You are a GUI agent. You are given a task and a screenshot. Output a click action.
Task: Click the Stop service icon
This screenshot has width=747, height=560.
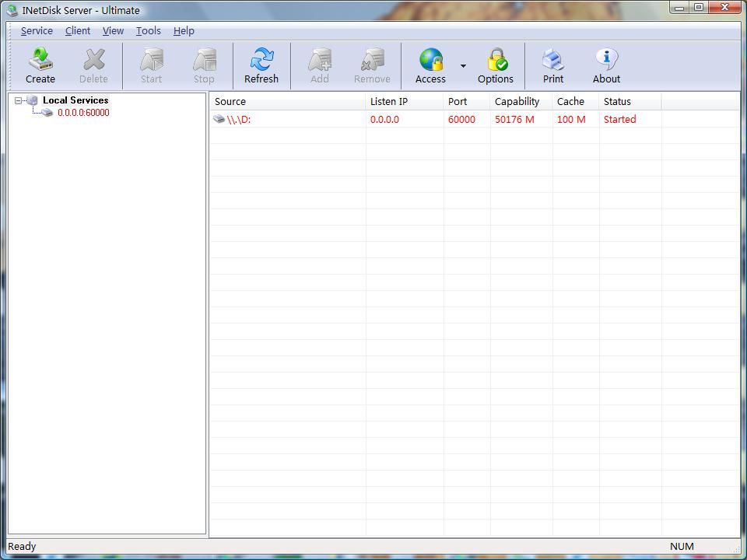coord(204,61)
